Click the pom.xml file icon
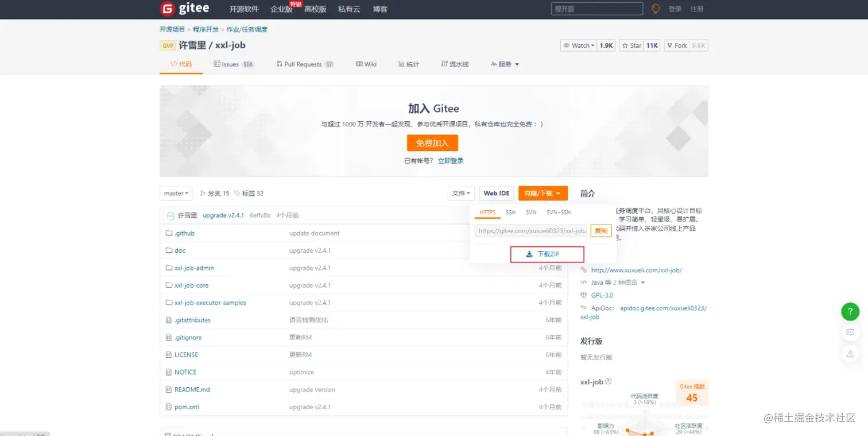868x436 pixels. pos(169,407)
